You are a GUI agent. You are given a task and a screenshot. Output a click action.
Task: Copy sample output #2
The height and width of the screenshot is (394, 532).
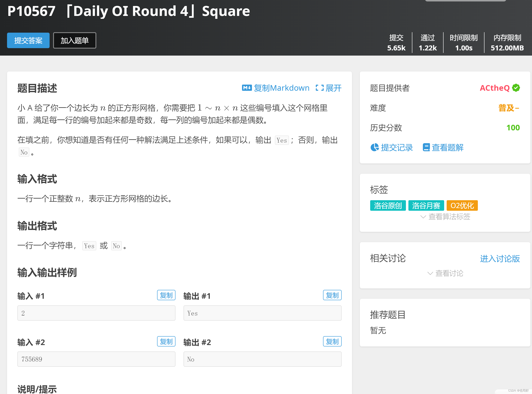click(x=332, y=342)
